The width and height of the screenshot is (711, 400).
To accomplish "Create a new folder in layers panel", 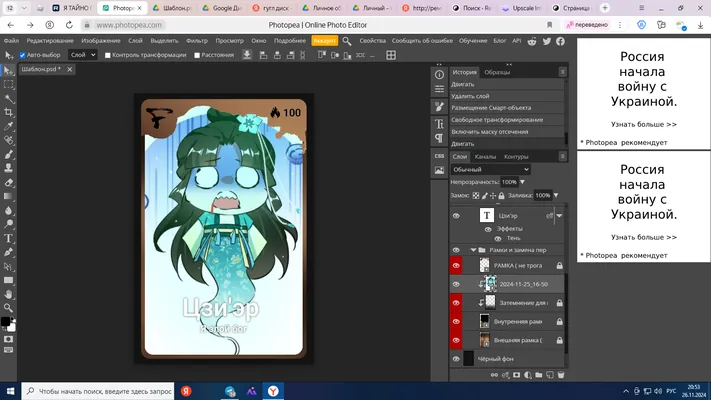I will (x=539, y=375).
